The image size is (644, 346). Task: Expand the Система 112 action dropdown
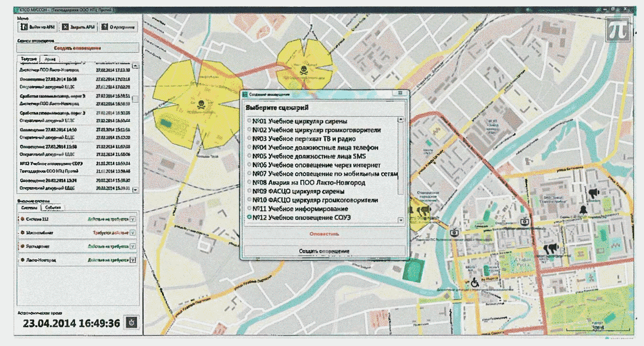point(133,219)
